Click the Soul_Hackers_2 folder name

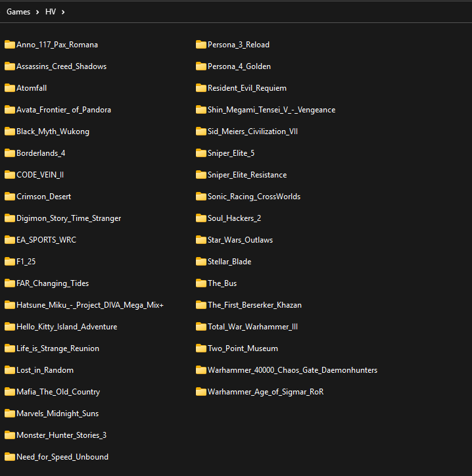point(234,218)
